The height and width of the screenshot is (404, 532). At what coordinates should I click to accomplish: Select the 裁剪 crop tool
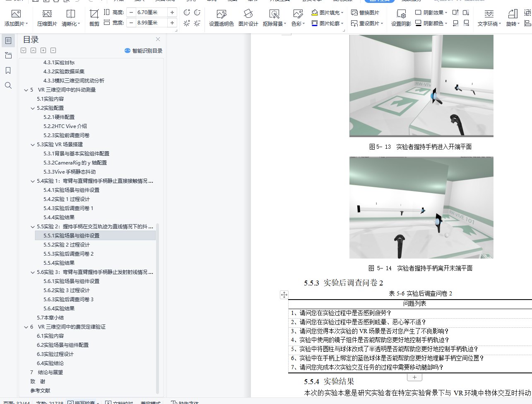click(94, 18)
